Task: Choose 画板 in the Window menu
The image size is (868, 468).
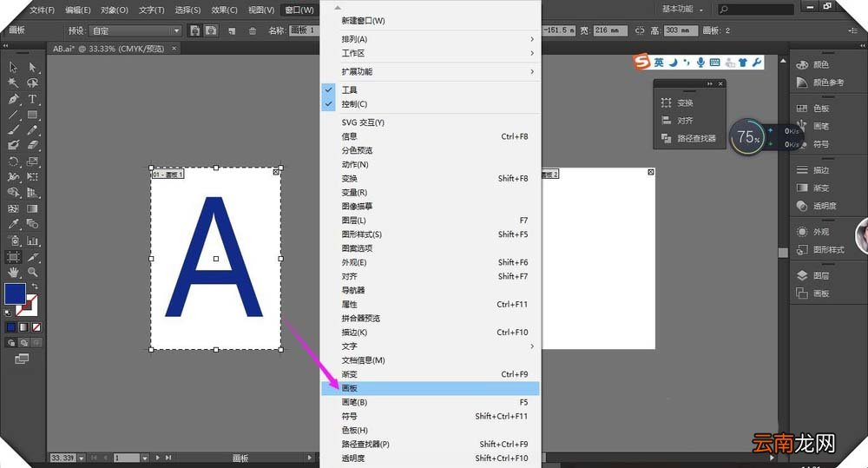Action: coord(431,388)
